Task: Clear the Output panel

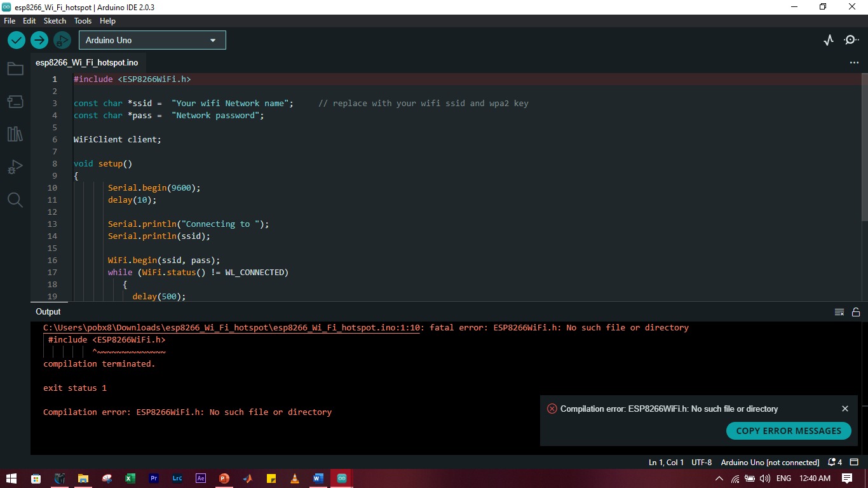Action: tap(839, 312)
